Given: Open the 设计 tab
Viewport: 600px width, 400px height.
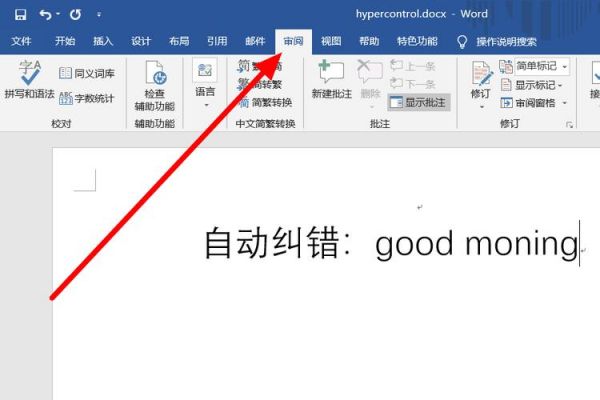Looking at the screenshot, I should tap(141, 41).
